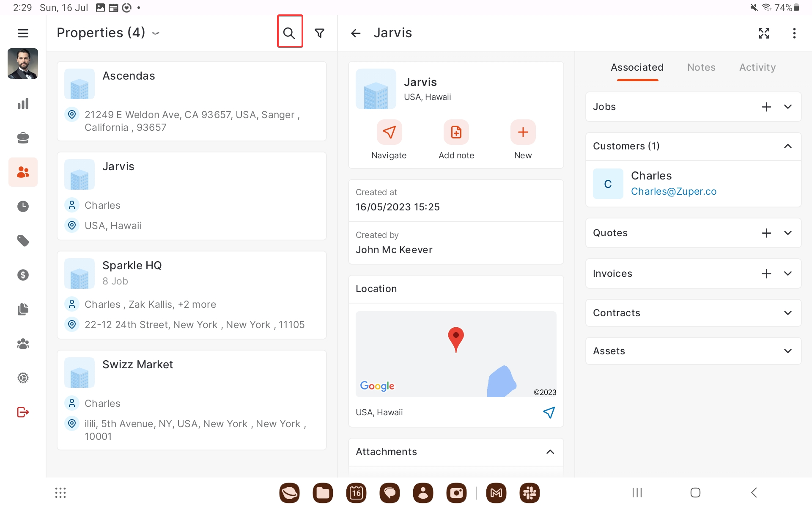Image resolution: width=812 pixels, height=508 pixels.
Task: Click the logout icon in sidebar
Action: point(23,412)
